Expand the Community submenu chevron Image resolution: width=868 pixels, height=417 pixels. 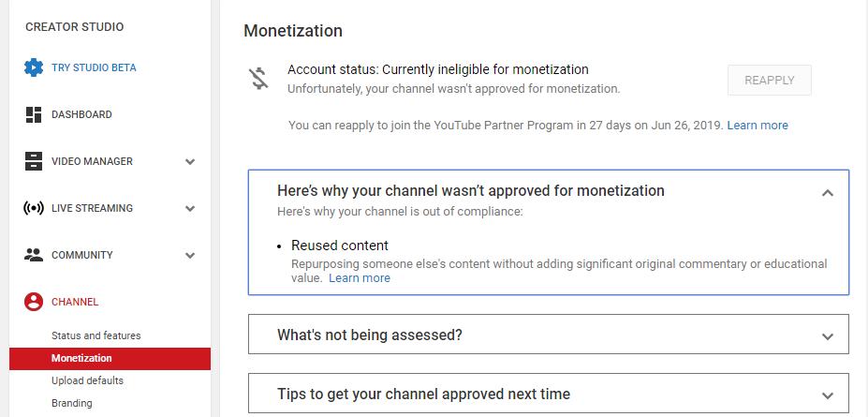pos(190,255)
